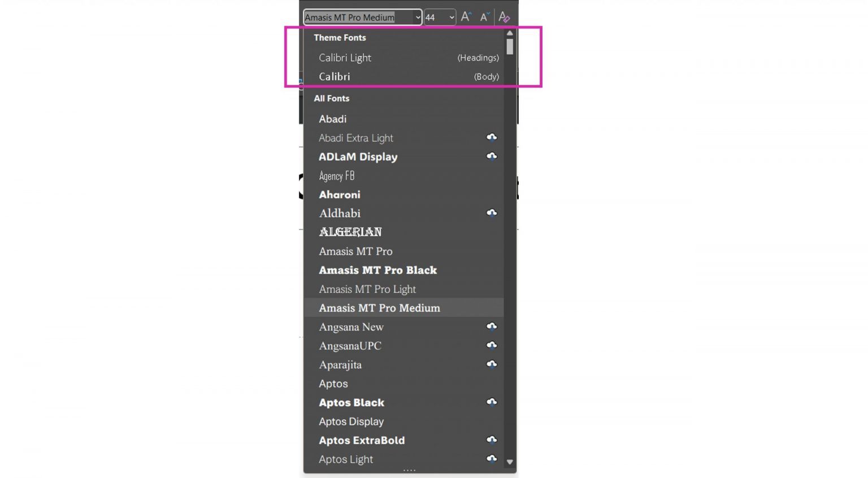Viewport: 868px width, 478px height.
Task: Download ADLaM Display via its cloud icon
Action: pyautogui.click(x=491, y=156)
